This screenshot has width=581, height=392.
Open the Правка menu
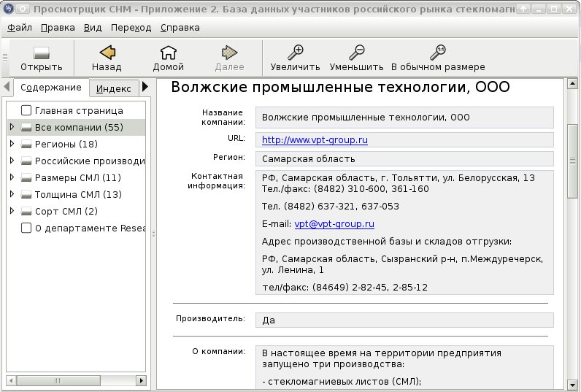58,28
